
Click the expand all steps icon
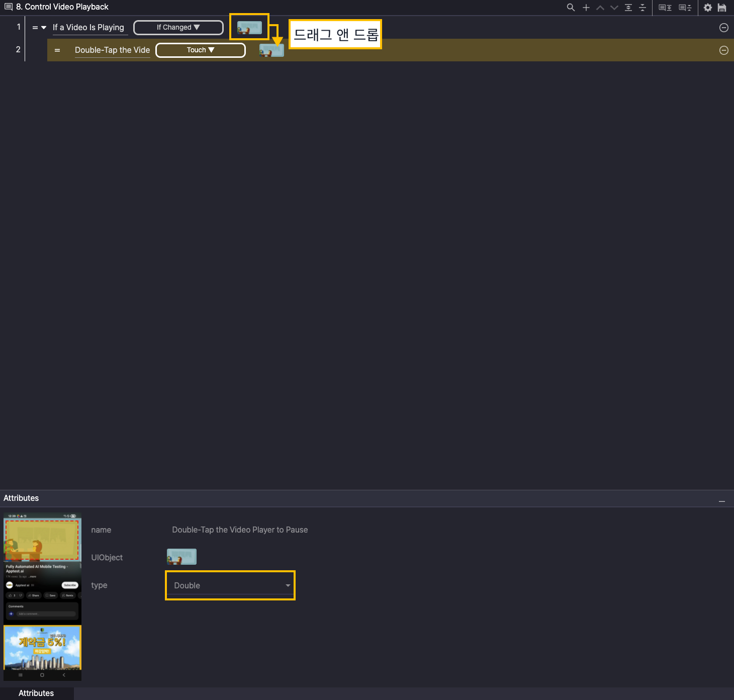628,8
